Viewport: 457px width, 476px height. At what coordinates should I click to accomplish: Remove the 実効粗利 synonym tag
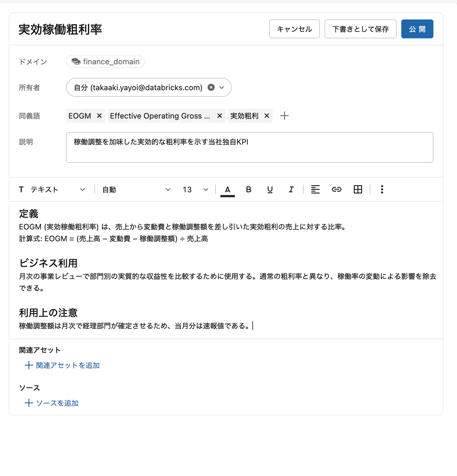coord(267,116)
